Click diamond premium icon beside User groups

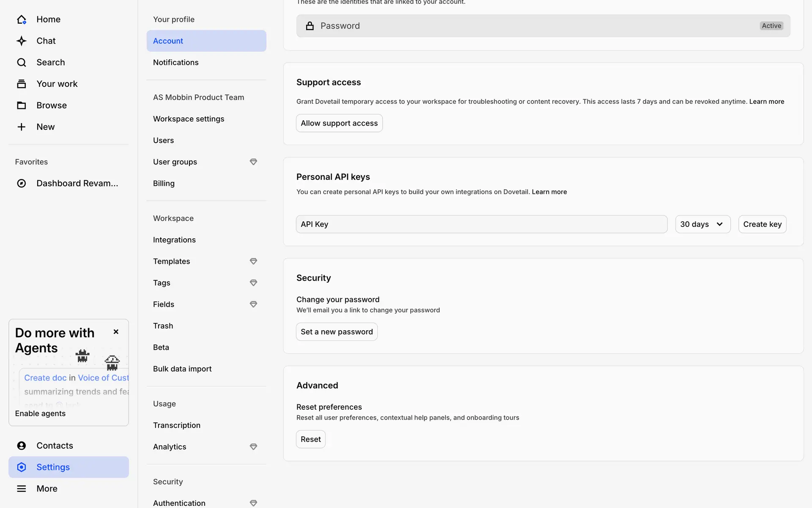click(x=253, y=162)
